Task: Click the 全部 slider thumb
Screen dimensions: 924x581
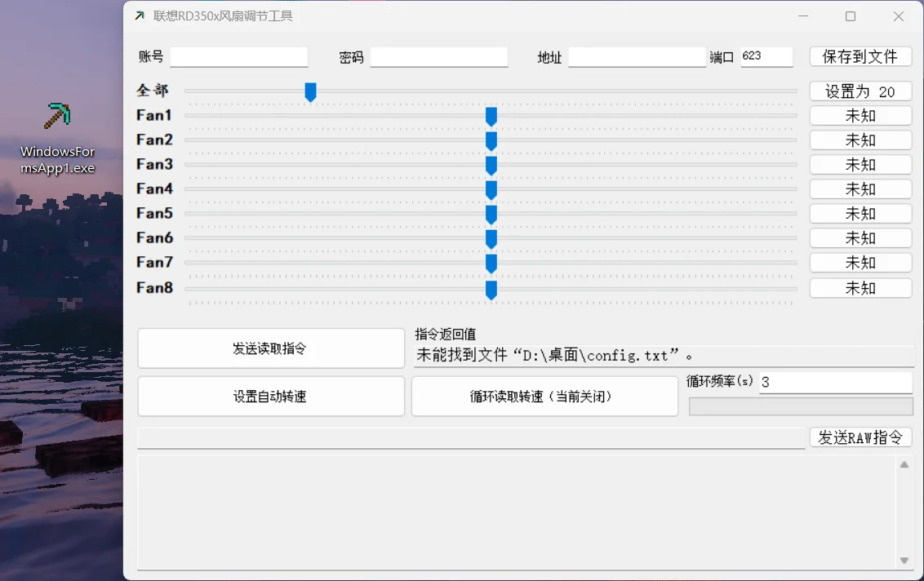Action: 310,92
